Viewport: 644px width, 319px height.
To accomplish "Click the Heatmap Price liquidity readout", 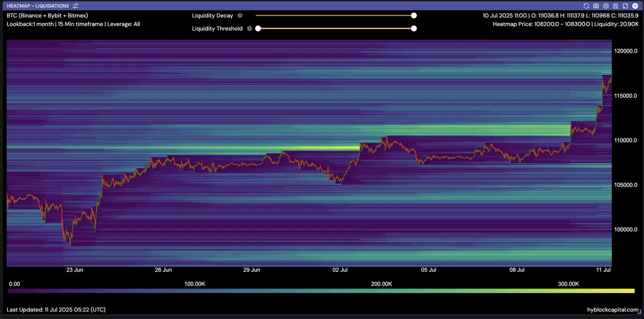I will coord(566,24).
